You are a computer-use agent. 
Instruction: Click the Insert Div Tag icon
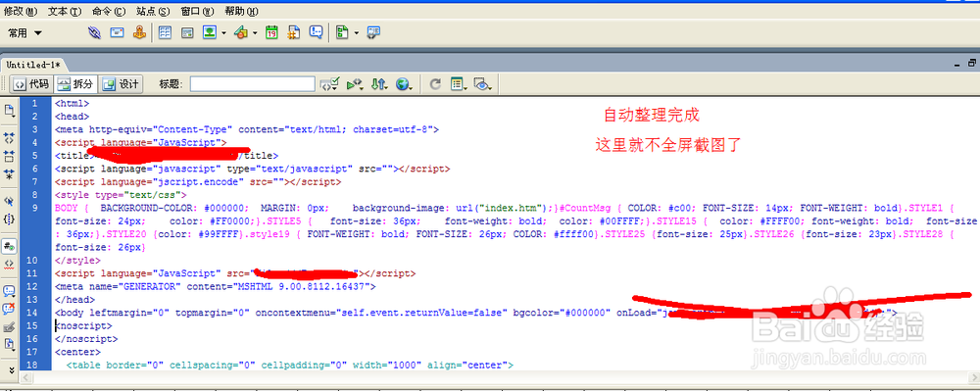point(187,33)
